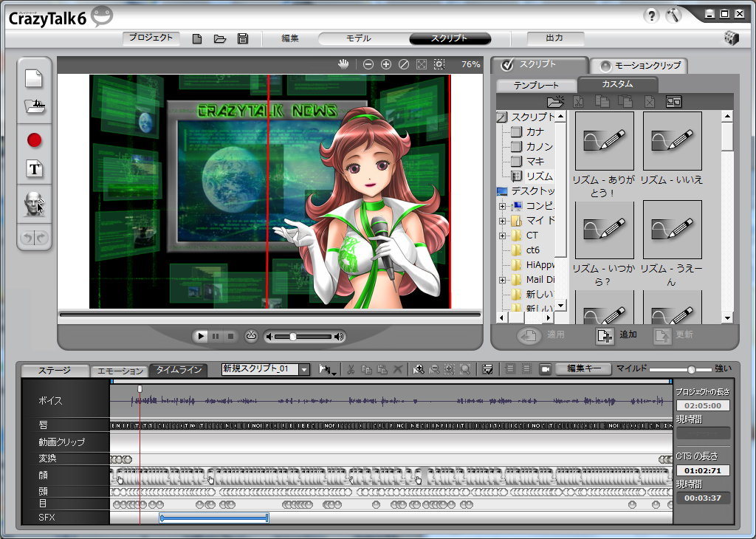This screenshot has height=539, width=756.
Task: Click the new folder icon in the Custom tab
Action: pyautogui.click(x=555, y=101)
